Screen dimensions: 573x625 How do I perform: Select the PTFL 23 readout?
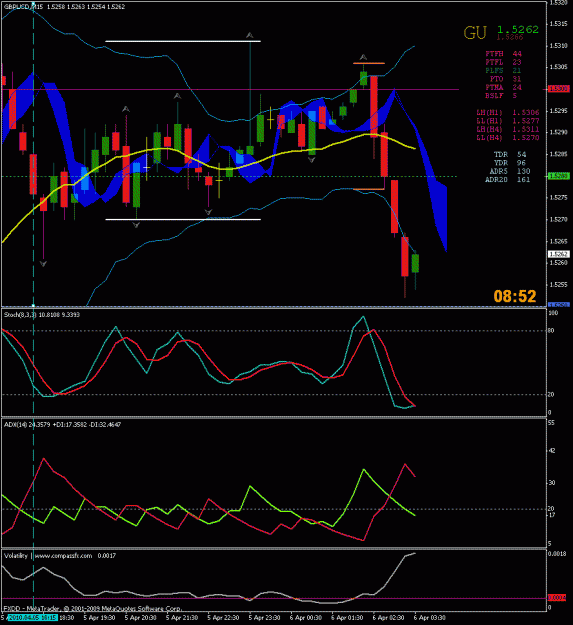point(503,62)
